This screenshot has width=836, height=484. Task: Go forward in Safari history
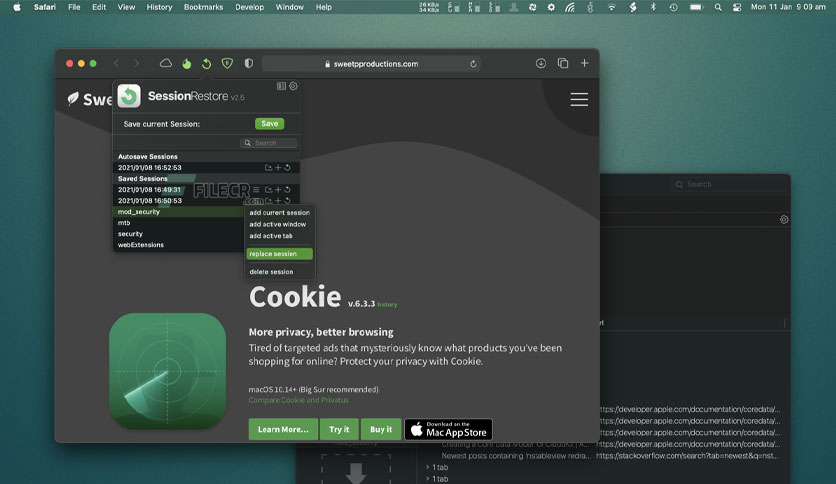point(136,63)
